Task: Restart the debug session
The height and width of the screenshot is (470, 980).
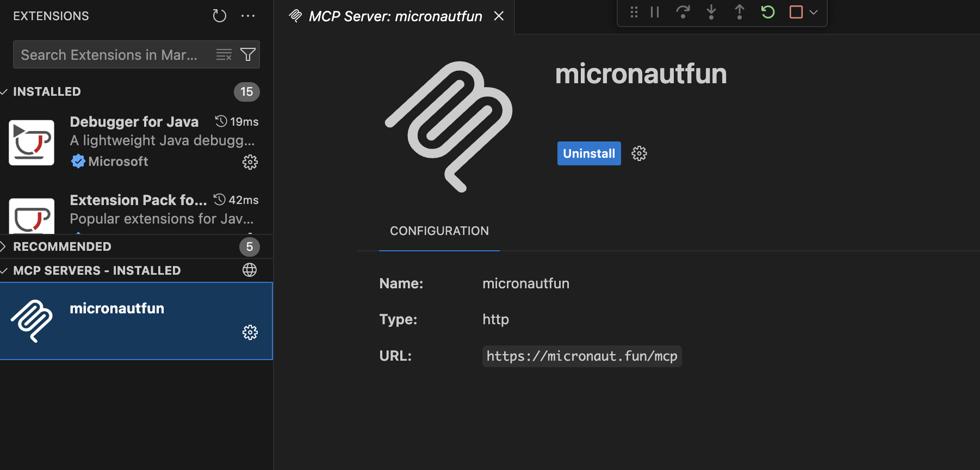Action: click(768, 12)
